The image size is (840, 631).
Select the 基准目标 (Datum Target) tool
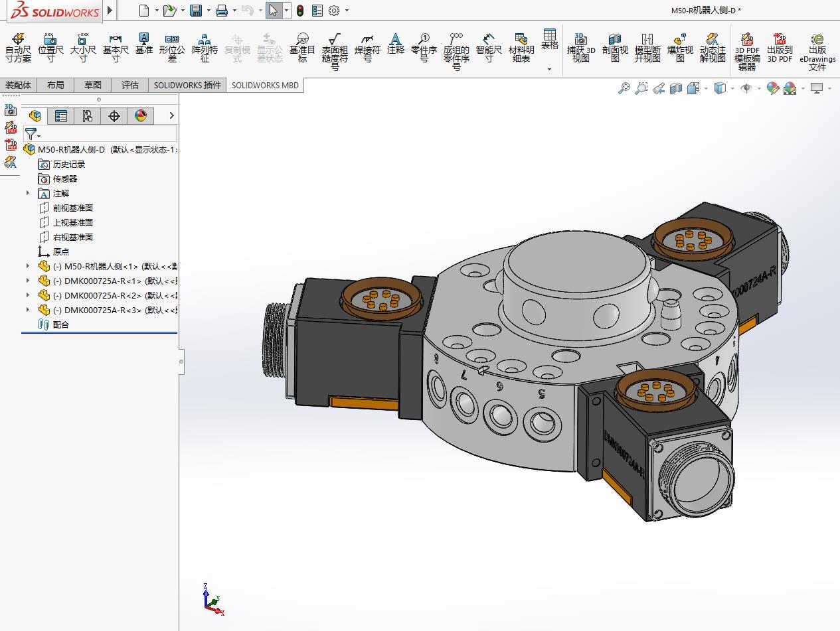[x=302, y=48]
